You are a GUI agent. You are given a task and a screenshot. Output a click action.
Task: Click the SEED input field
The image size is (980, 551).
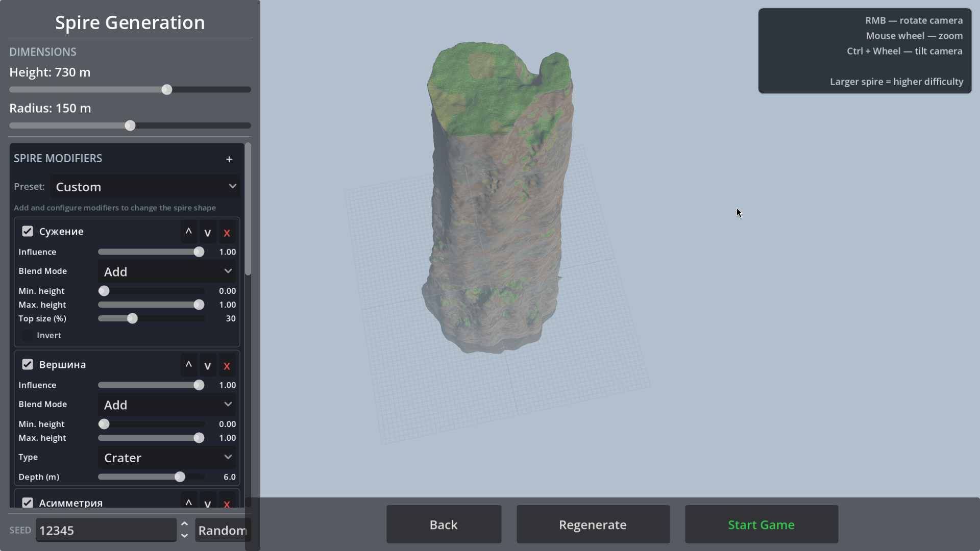pyautogui.click(x=106, y=530)
